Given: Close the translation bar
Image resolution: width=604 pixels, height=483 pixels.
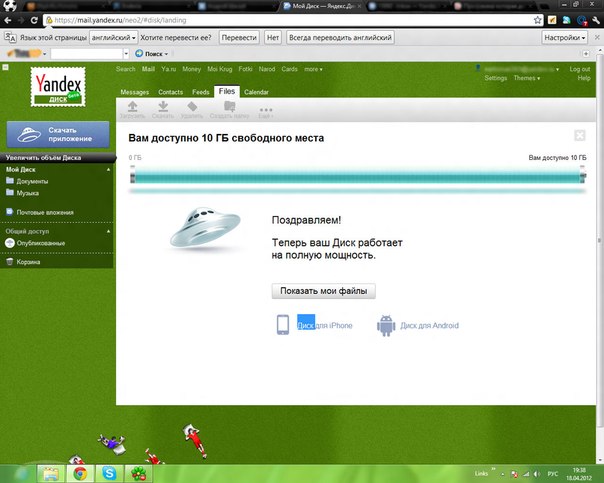Looking at the screenshot, I should [597, 37].
